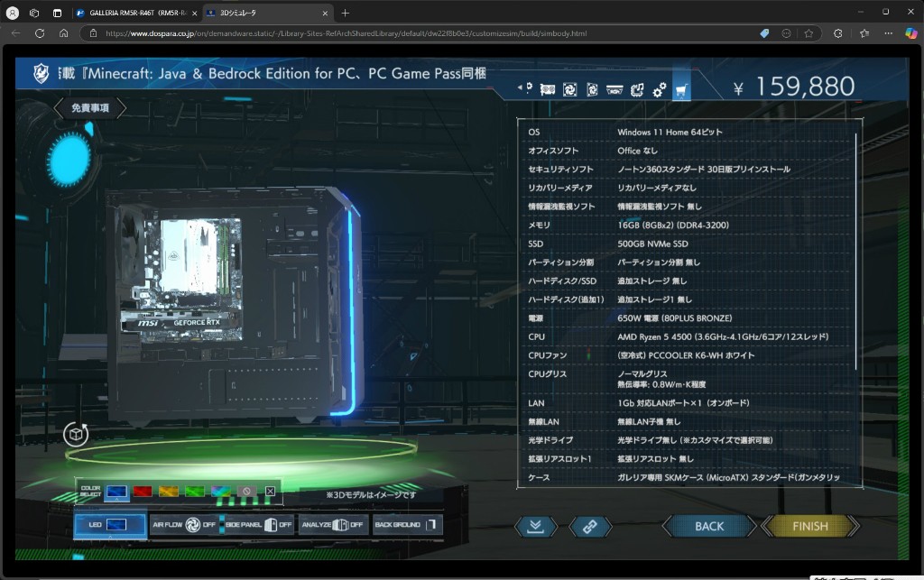
Task: View site information lock icon
Action: (x=93, y=33)
